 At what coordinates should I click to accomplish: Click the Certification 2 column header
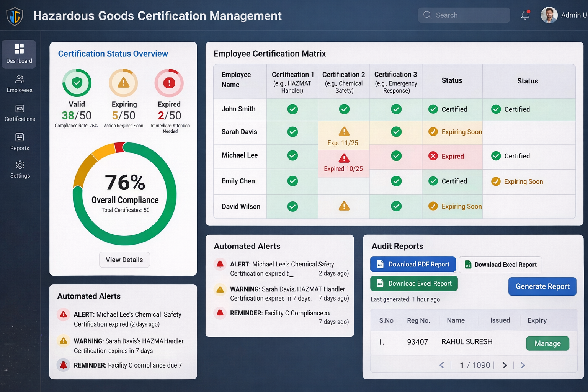coord(344,82)
